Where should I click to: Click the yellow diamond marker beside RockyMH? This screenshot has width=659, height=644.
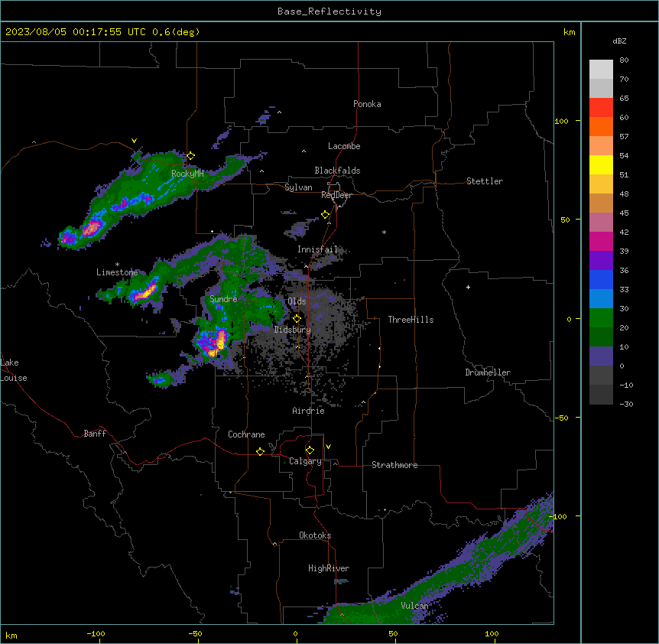point(191,156)
